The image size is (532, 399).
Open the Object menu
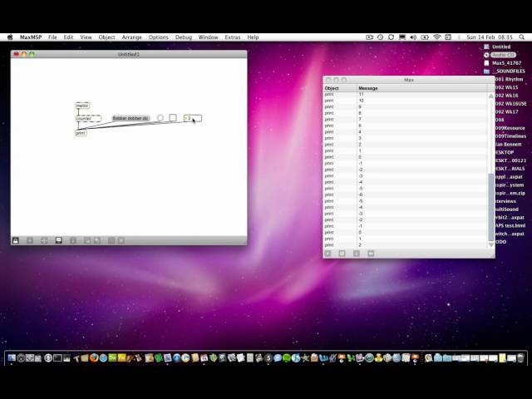pos(106,37)
